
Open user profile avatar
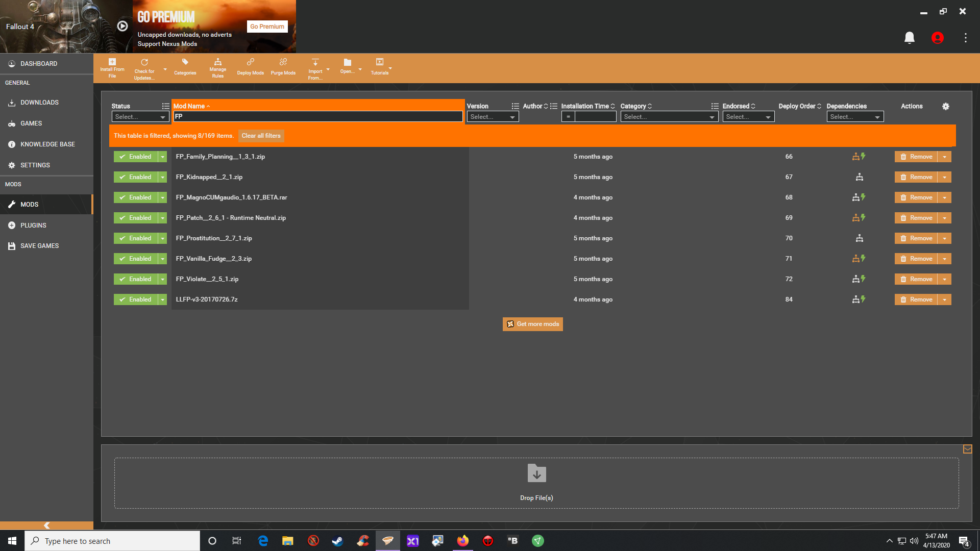[938, 38]
